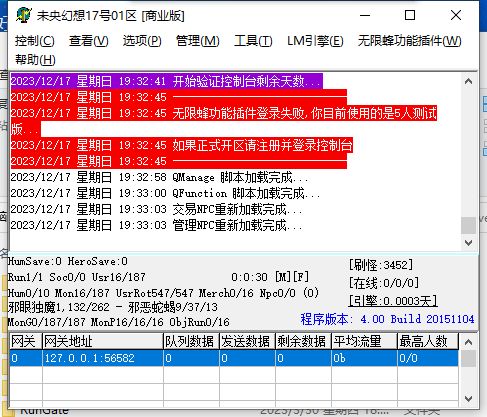
Task: Click the 网关地址 column header
Action: pos(103,341)
